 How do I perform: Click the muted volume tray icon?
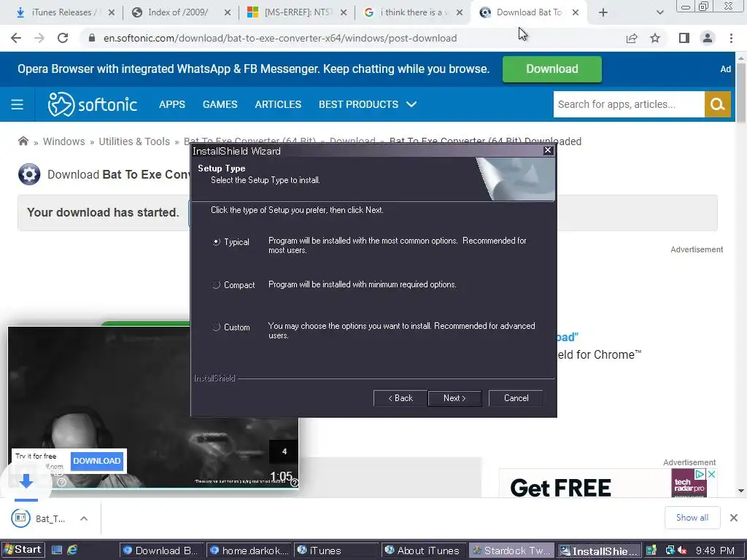click(682, 551)
